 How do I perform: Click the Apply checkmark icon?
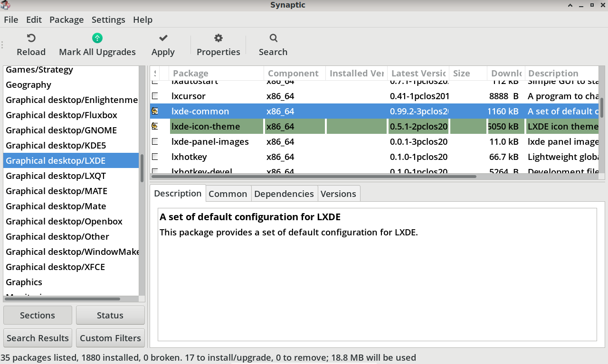pos(163,38)
